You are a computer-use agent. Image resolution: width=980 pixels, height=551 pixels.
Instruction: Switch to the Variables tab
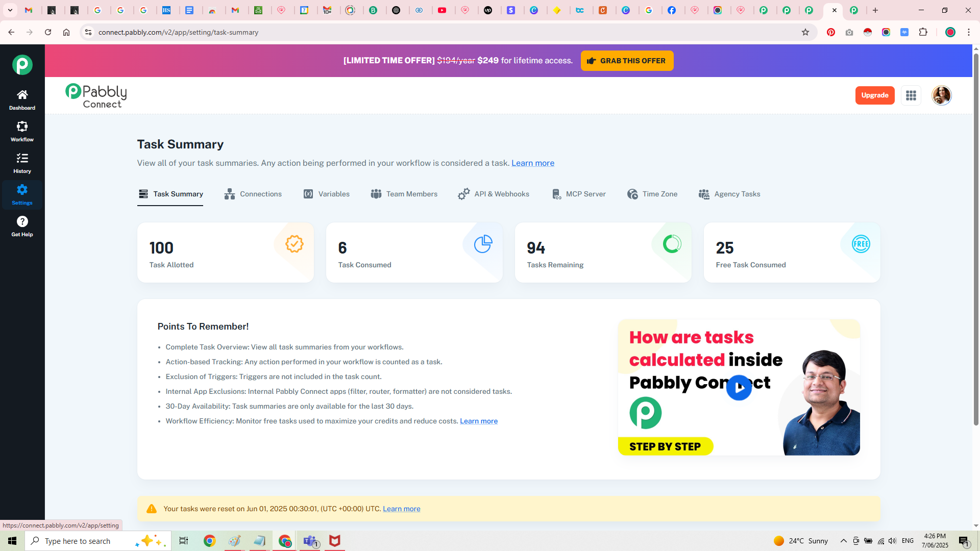327,194
